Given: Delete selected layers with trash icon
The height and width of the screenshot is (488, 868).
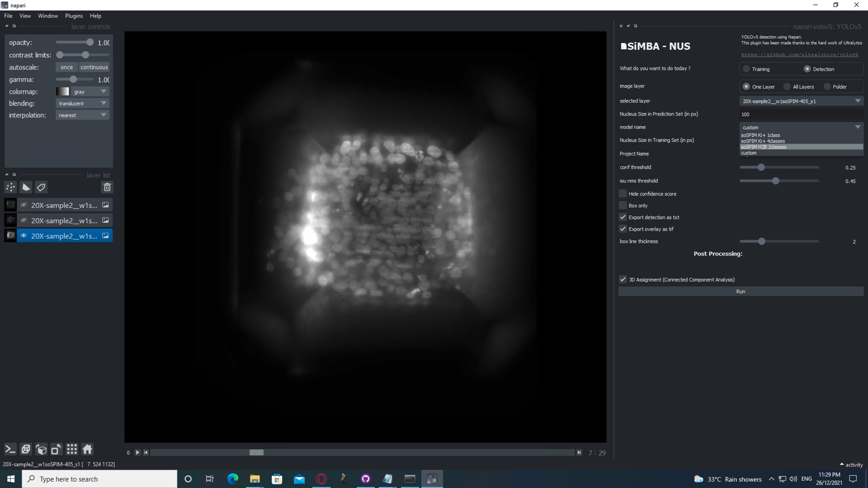Looking at the screenshot, I should pos(107,187).
